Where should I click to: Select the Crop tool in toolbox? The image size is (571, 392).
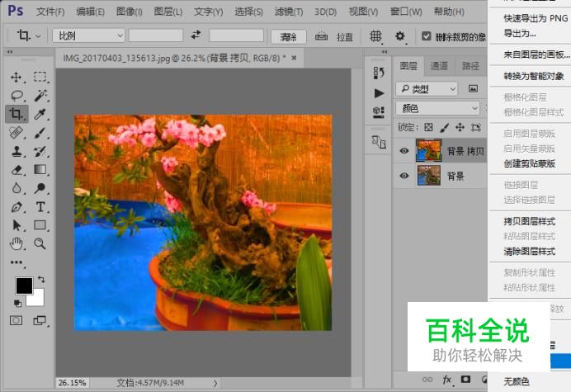coord(17,114)
